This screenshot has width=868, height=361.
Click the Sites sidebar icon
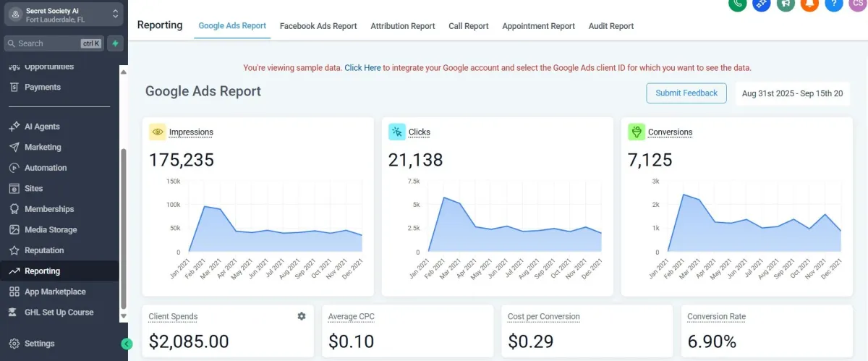(14, 188)
